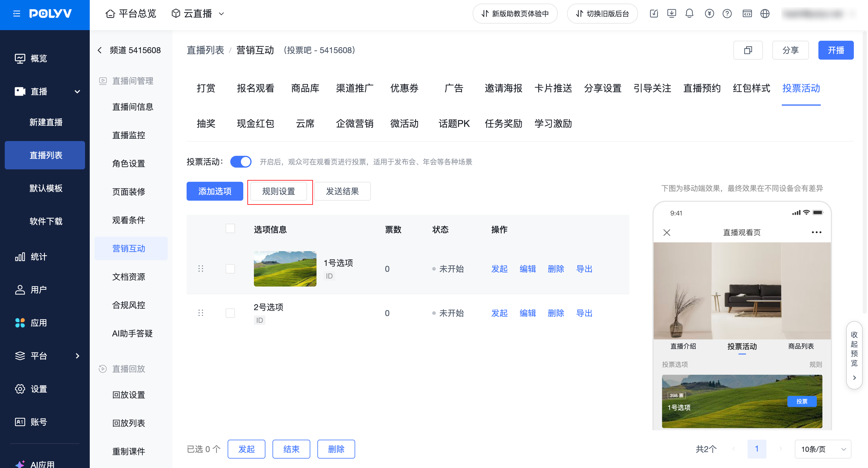Close the phone preview with the X icon
This screenshot has height=468, width=868.
click(x=667, y=233)
